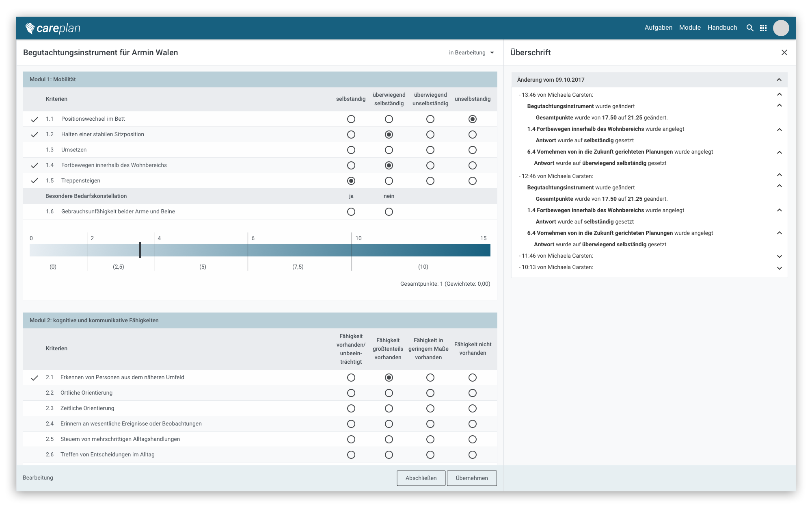Screen dimensions: 812x508
Task: Open Handbuch in top navigation
Action: tap(722, 28)
